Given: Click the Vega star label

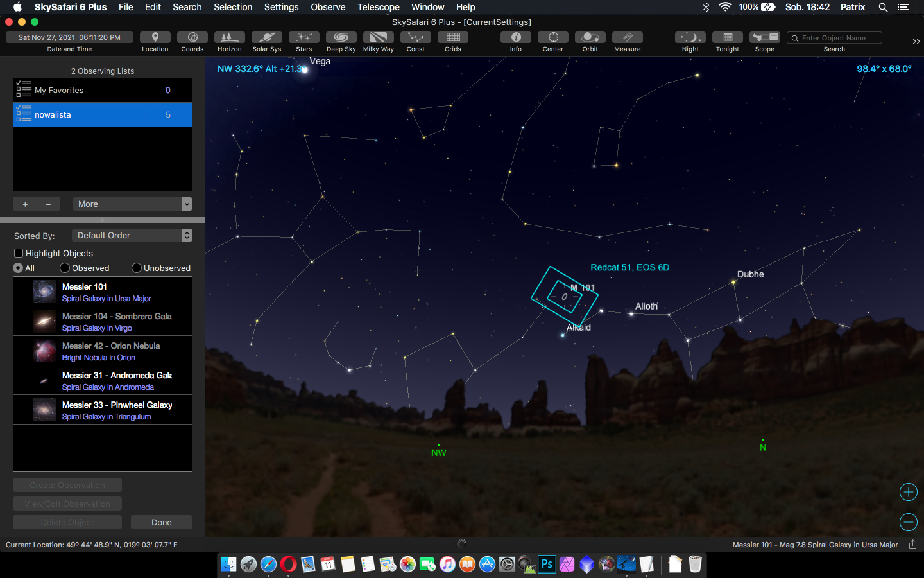Looking at the screenshot, I should point(320,61).
